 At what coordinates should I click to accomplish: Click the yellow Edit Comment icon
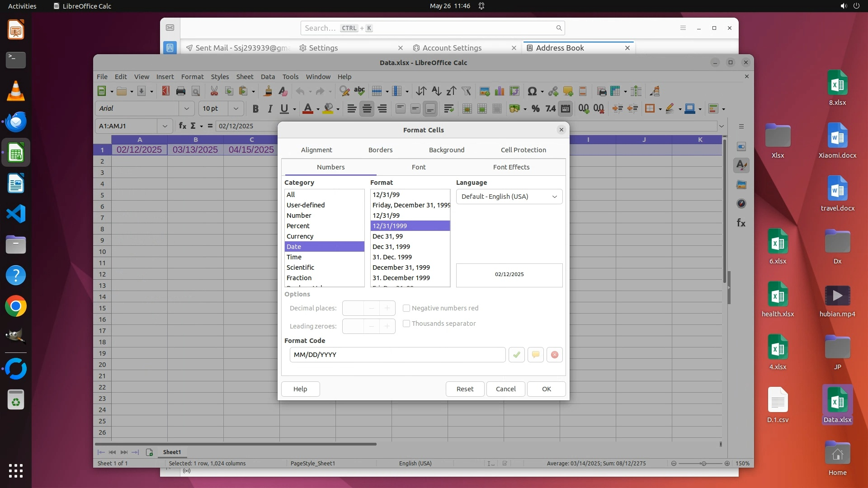coord(535,355)
